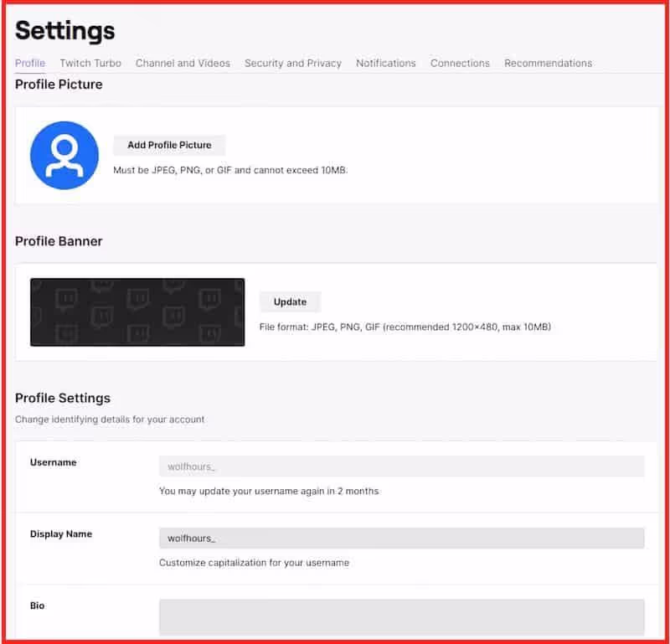
Task: Click the Update banner button
Action: (x=290, y=302)
